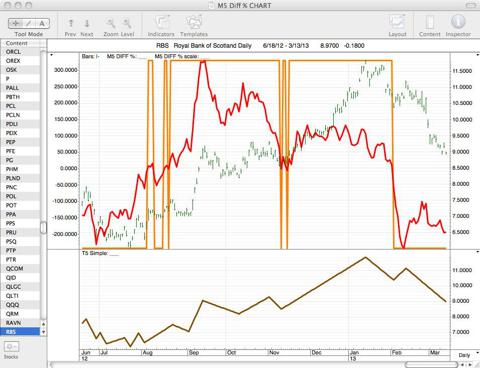The image size is (480, 368).
Task: Go to next symbol with Next arrow
Action: tap(87, 23)
